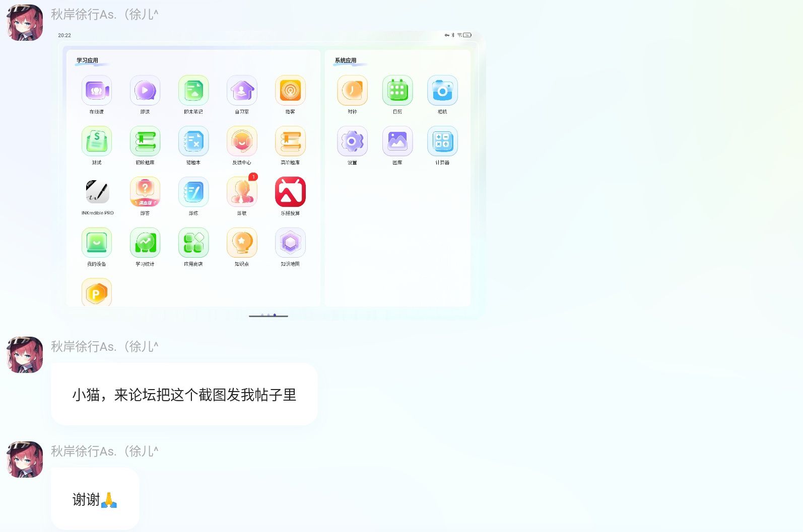Click the 谢谢 chat message bubble
Image resolution: width=803 pixels, height=532 pixels.
click(95, 499)
